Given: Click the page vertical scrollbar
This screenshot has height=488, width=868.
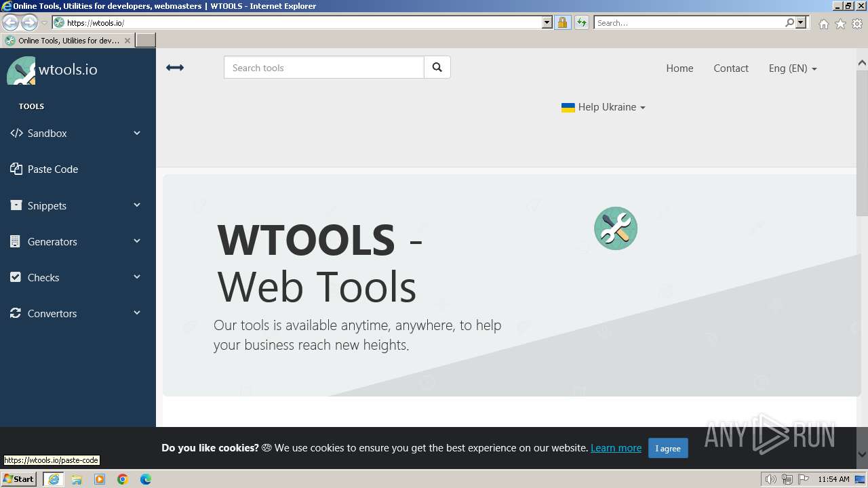Looking at the screenshot, I should (862, 142).
